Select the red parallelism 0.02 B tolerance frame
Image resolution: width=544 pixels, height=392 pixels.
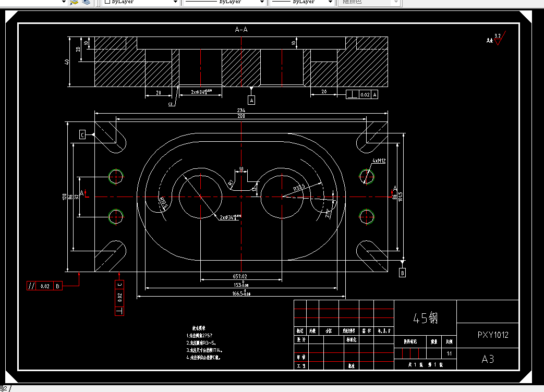pyautogui.click(x=44, y=286)
